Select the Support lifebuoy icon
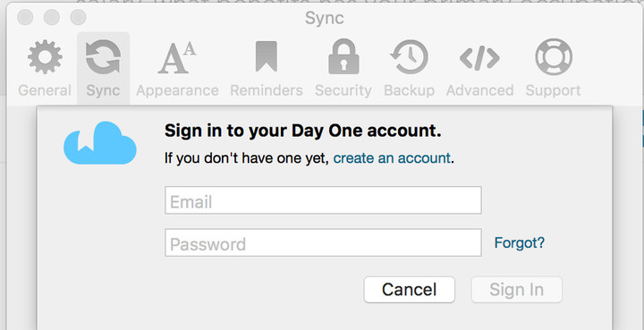This screenshot has height=330, width=644. 554,57
